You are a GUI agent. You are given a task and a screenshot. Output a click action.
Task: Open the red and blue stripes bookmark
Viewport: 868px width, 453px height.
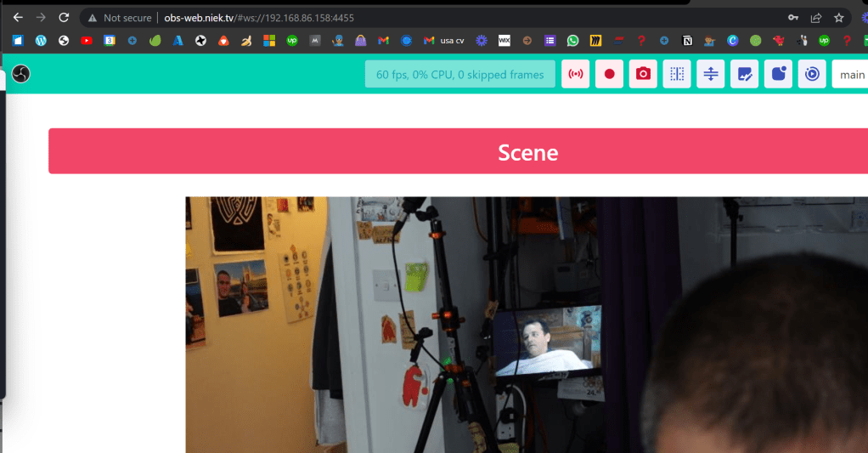coord(618,41)
